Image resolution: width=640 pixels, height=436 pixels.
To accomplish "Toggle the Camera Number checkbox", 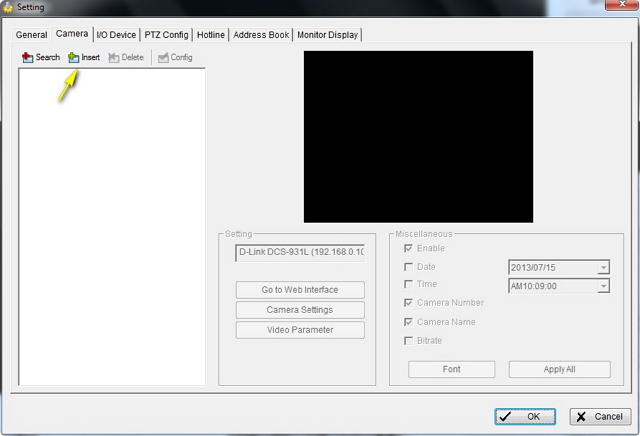I will click(x=408, y=303).
